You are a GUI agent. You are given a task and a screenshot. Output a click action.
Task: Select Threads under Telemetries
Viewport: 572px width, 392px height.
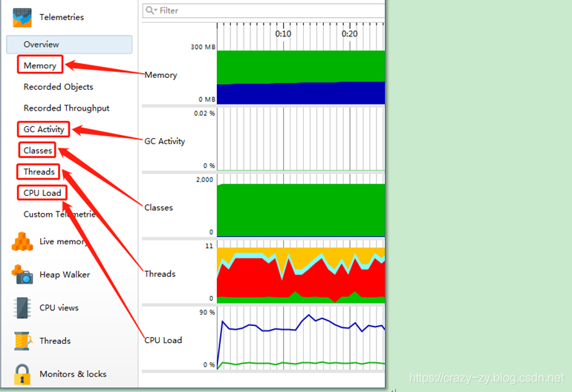coord(39,171)
